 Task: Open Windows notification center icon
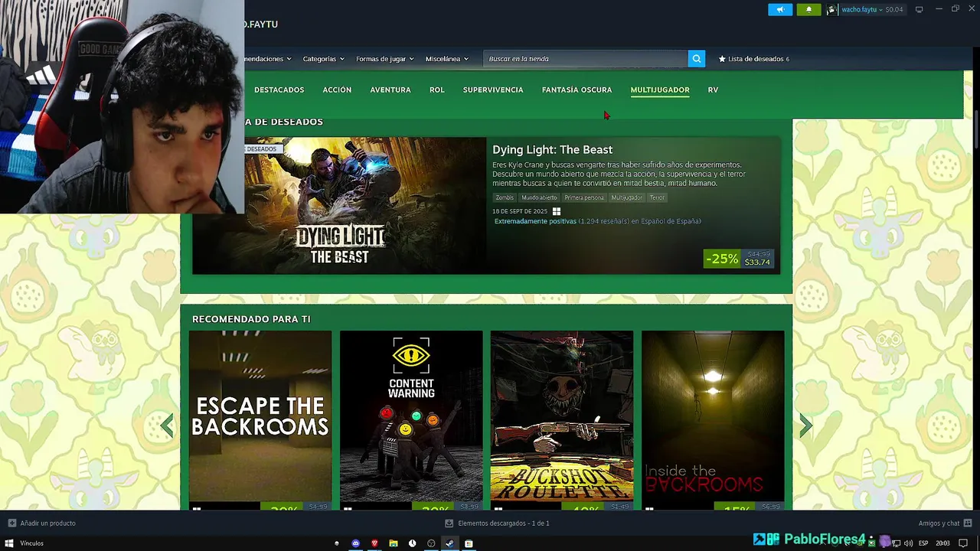pos(963,543)
